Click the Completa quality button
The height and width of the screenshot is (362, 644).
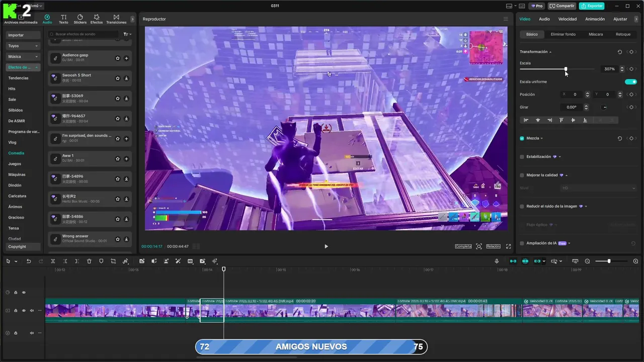(463, 246)
